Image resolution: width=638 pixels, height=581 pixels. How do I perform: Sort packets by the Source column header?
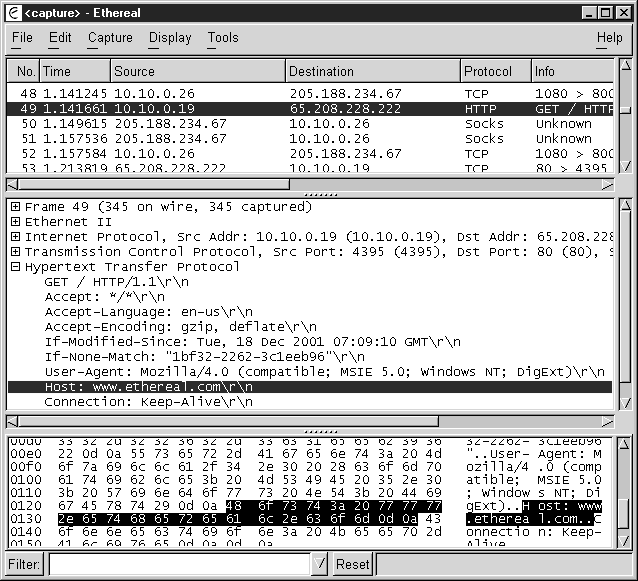pyautogui.click(x=198, y=71)
